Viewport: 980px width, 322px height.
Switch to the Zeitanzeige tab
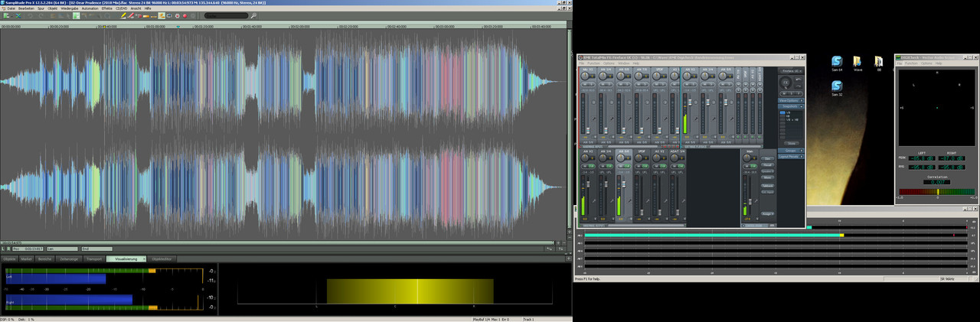click(x=69, y=259)
